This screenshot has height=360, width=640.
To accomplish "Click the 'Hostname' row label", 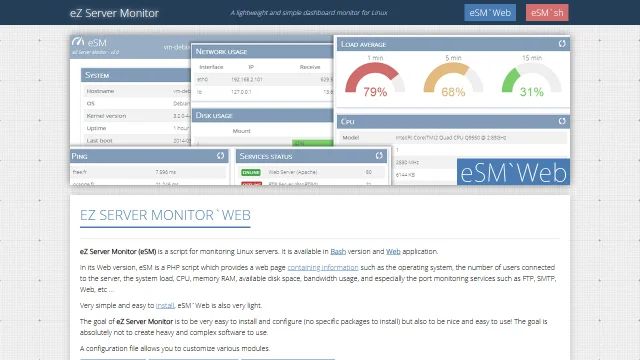I will 100,91.
